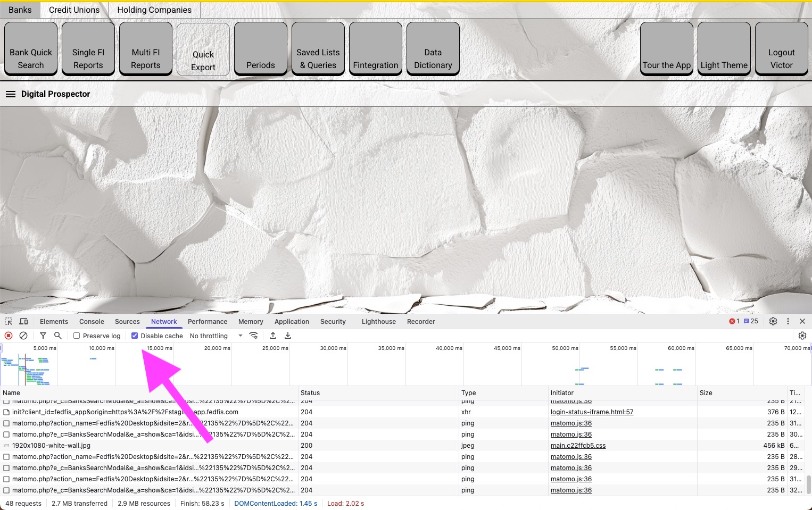This screenshot has width=812, height=510.
Task: Export network log as HAR file
Action: click(x=288, y=336)
